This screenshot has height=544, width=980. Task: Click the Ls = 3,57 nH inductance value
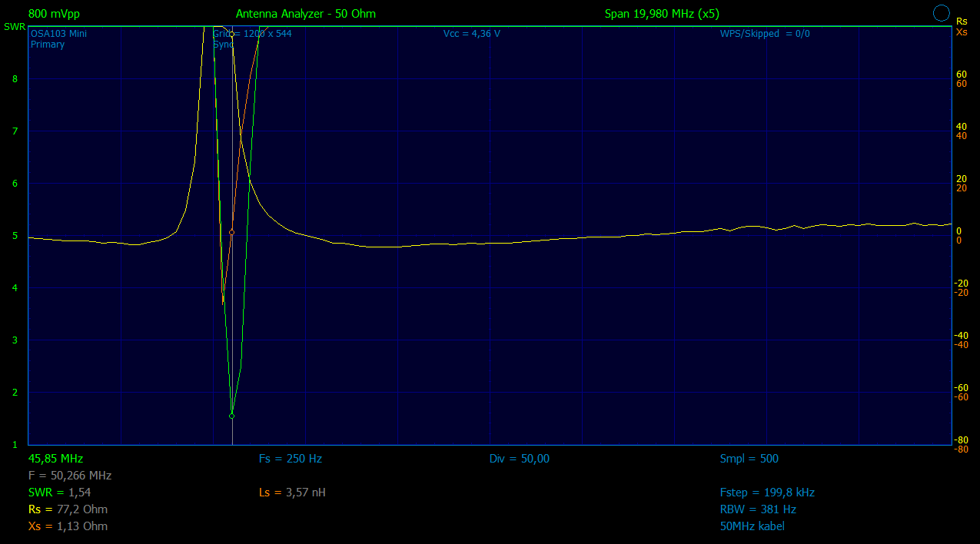click(x=292, y=493)
